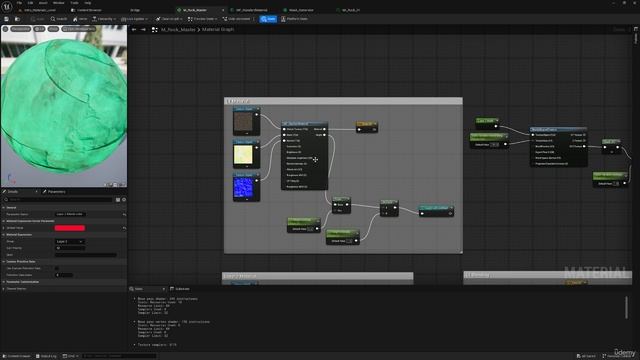Image resolution: width=640 pixels, height=360 pixels.
Task: Open the Edit menu
Action: pyautogui.click(x=30, y=3)
